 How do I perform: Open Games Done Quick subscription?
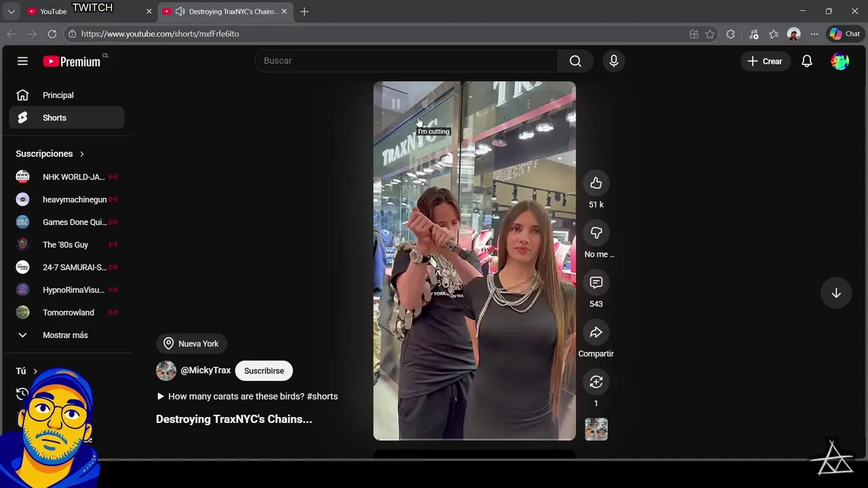pos(66,222)
